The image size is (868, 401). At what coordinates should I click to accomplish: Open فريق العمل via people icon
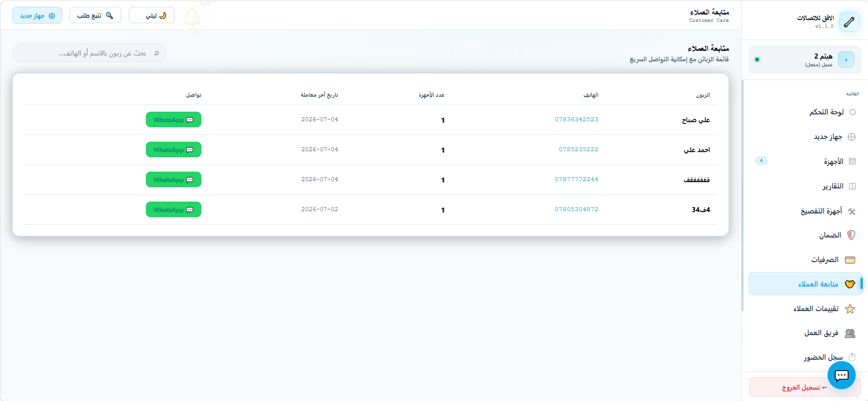click(x=850, y=333)
